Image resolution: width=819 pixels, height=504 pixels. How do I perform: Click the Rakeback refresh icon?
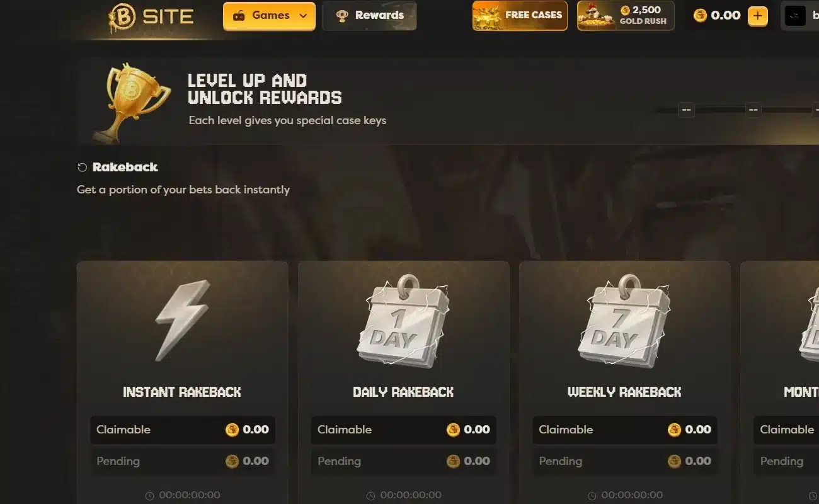(82, 168)
